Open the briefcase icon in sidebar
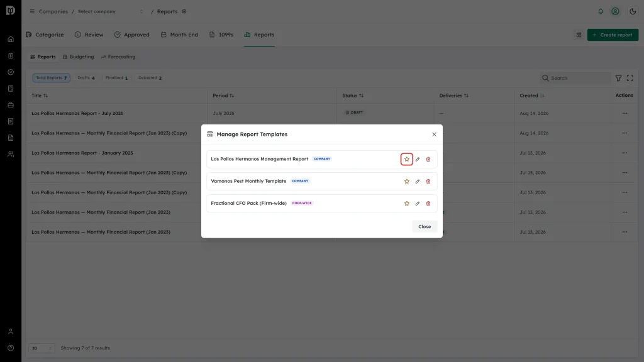Viewport: 644px width, 362px height. tap(11, 105)
